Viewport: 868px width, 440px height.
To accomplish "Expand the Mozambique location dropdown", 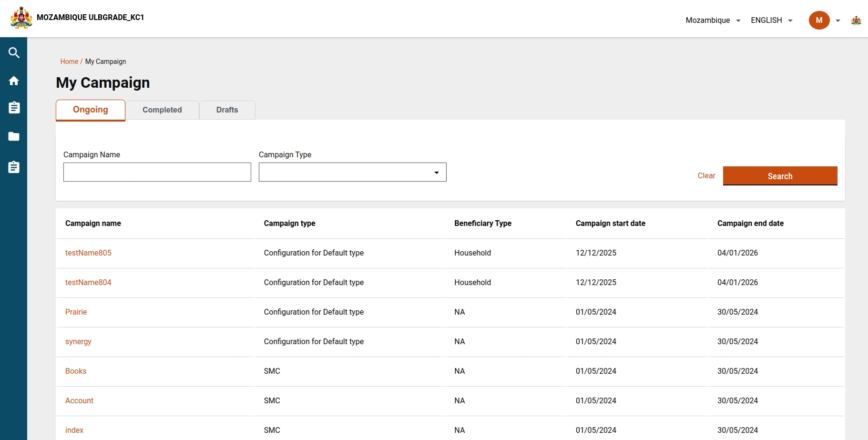I will 713,20.
